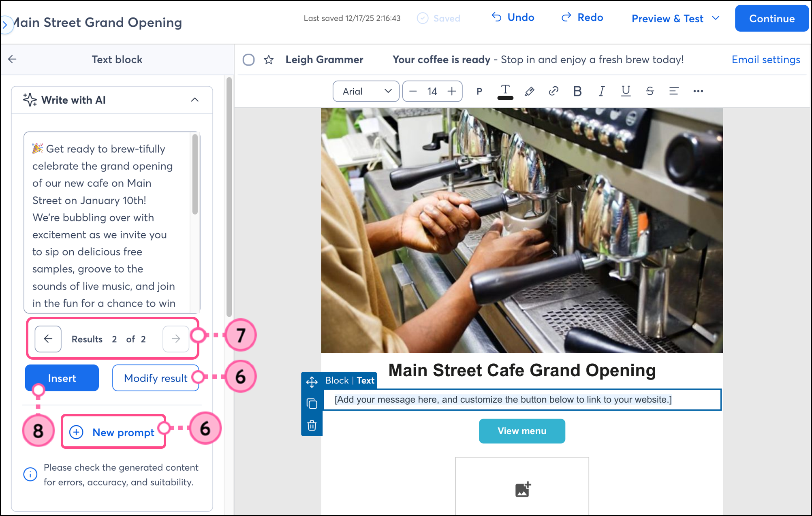The height and width of the screenshot is (516, 812).
Task: Delete block with trash icon
Action: tap(312, 425)
